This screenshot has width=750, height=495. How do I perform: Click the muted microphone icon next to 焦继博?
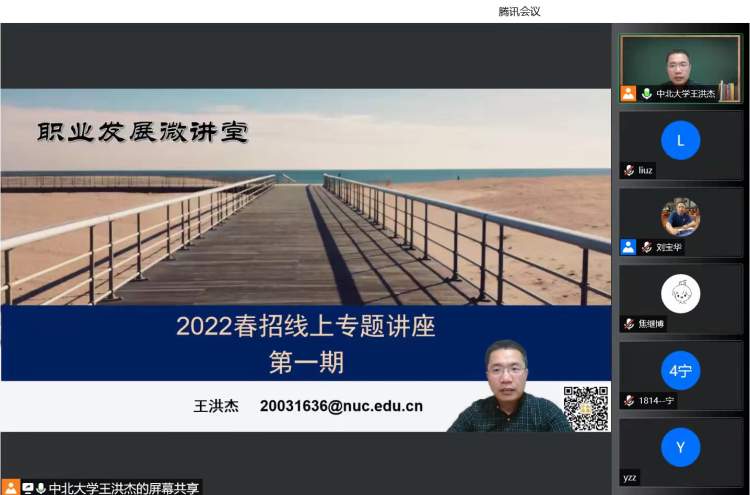[x=629, y=324]
